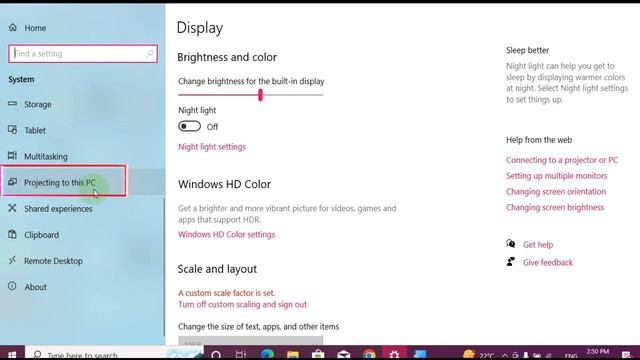This screenshot has height=360, width=640.
Task: Click the Windows HD Color heading
Action: tap(224, 184)
